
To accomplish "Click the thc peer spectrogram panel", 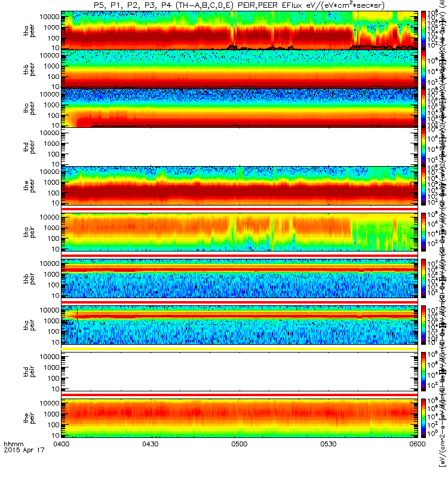I will 240,108.
